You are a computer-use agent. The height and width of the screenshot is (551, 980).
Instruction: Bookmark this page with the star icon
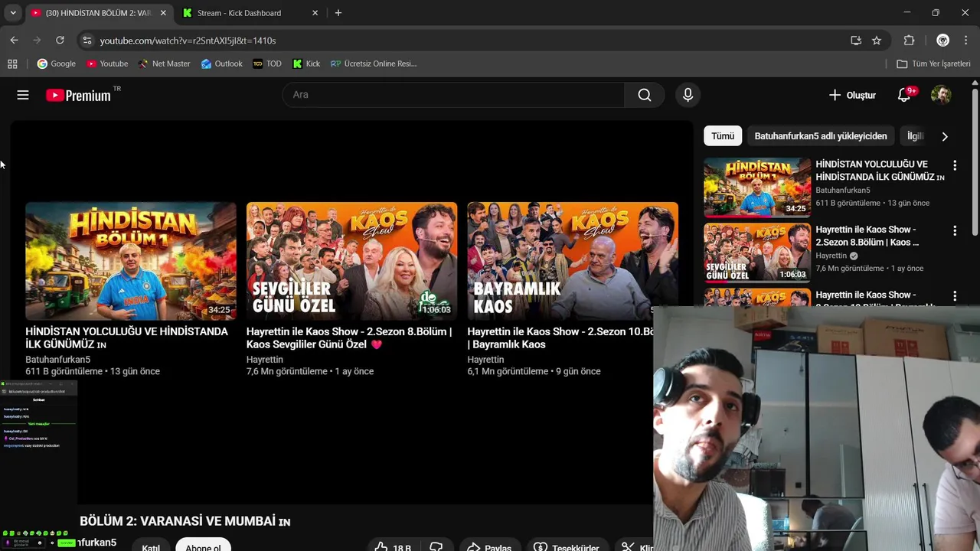pos(877,40)
